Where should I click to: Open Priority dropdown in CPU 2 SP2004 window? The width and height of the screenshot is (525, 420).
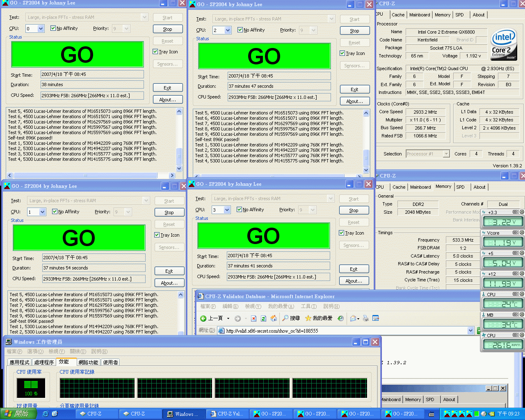(314, 30)
